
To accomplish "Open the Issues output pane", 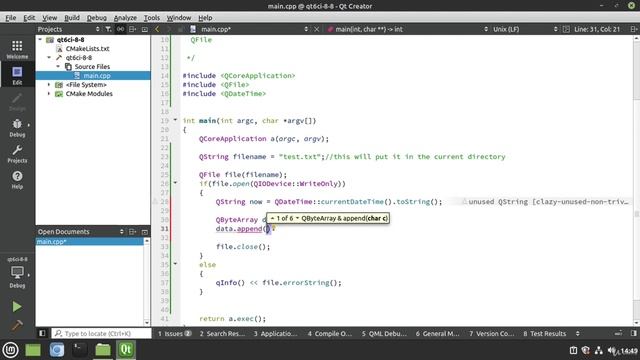I will (175, 333).
